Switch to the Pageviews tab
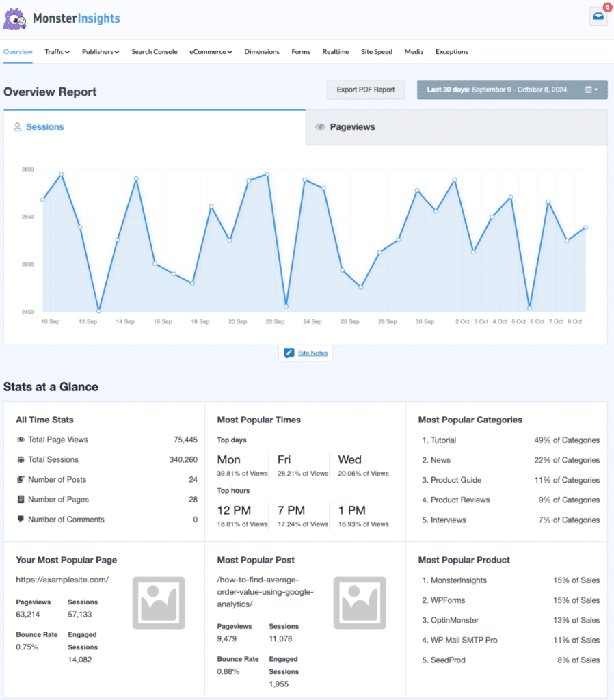The image size is (614, 700). 351,127
